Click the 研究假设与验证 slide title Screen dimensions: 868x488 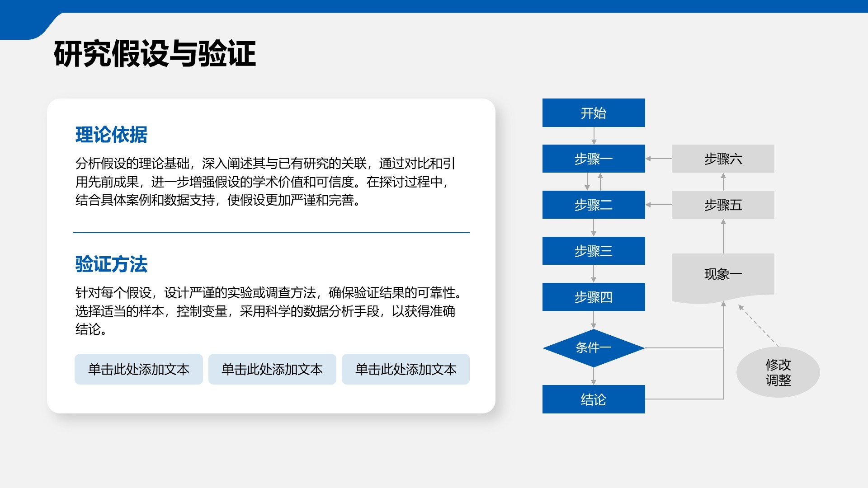(x=155, y=54)
